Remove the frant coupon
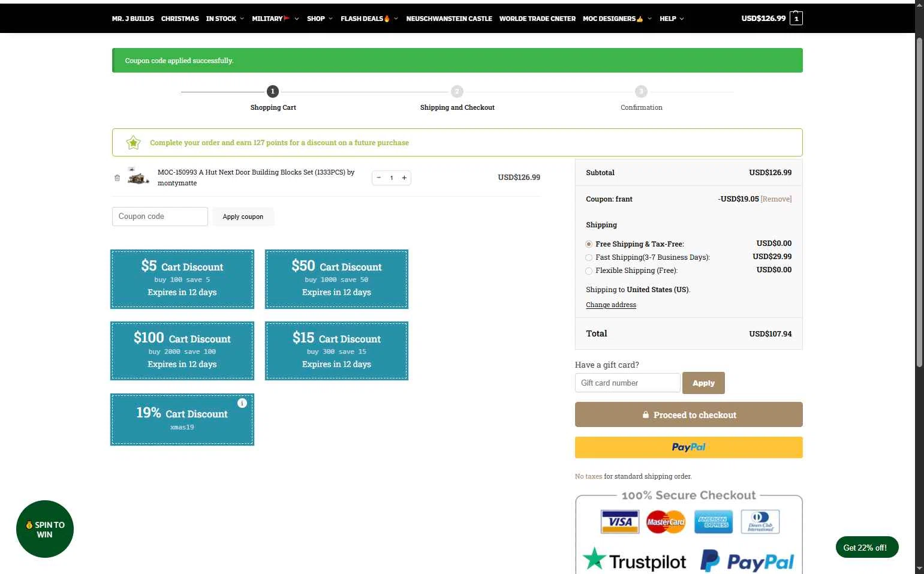The image size is (924, 574). point(776,199)
